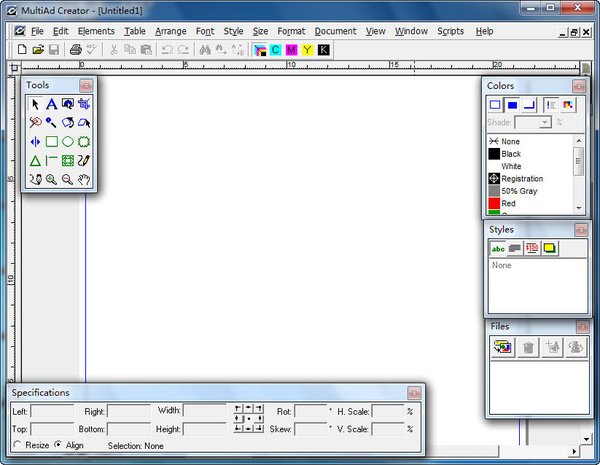Click the zoom in magnifier tool
Image resolution: width=600 pixels, height=465 pixels.
pyautogui.click(x=51, y=180)
